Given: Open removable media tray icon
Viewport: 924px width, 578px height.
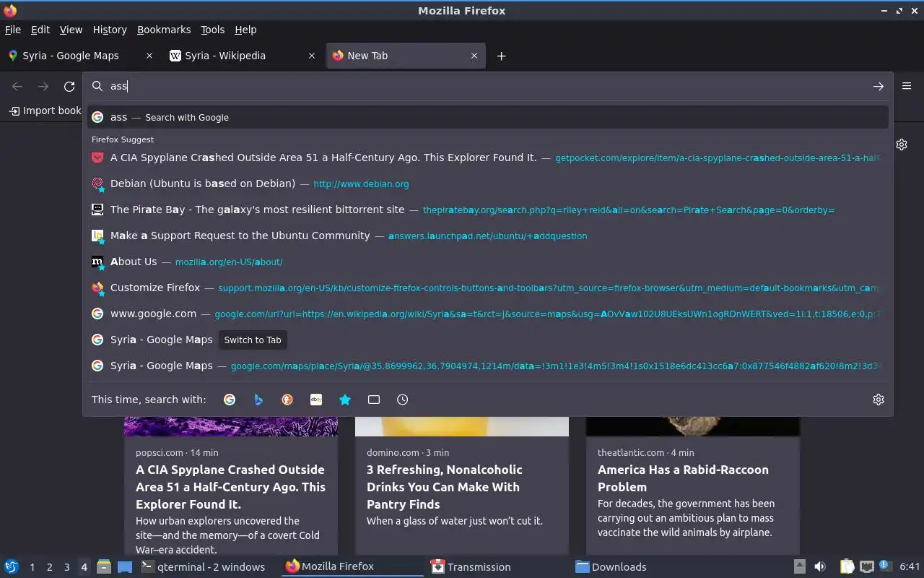Looking at the screenshot, I should [799, 566].
